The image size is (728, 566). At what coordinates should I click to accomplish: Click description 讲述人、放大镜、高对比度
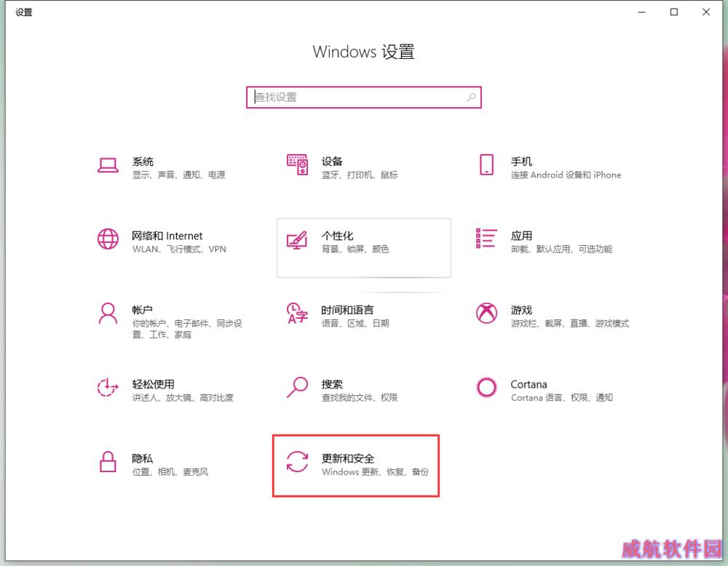[183, 398]
